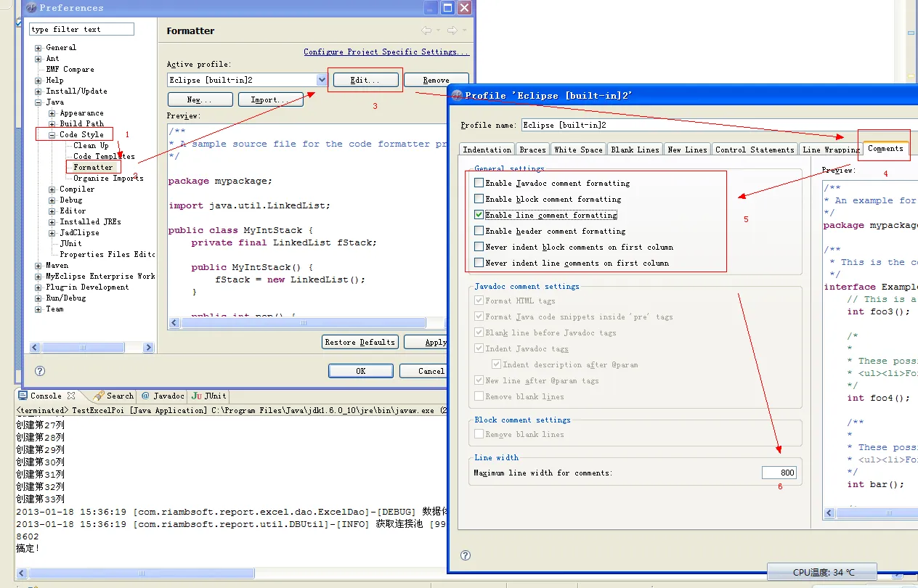Open the JUnit view tab
Image resolution: width=918 pixels, height=588 pixels.
208,396
